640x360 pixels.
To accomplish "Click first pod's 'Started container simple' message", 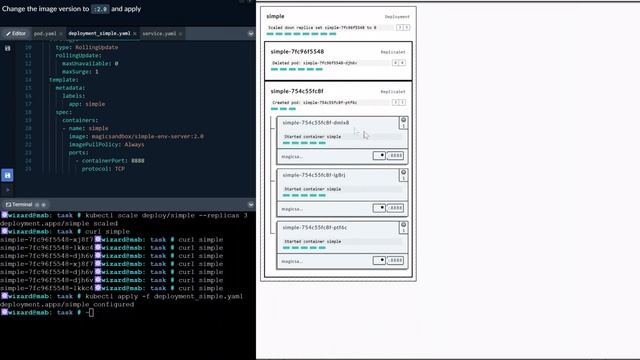I will tap(313, 137).
